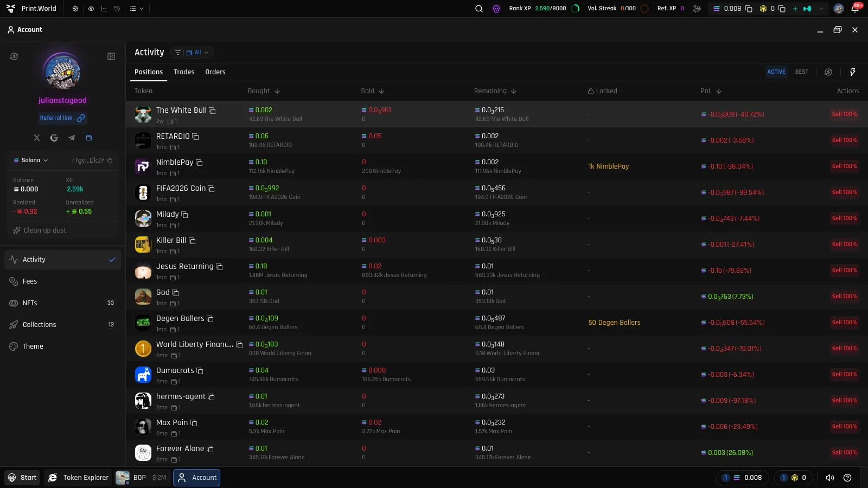Toggle PnL currency on Jesus Returning row
This screenshot has width=868, height=488.
point(704,271)
